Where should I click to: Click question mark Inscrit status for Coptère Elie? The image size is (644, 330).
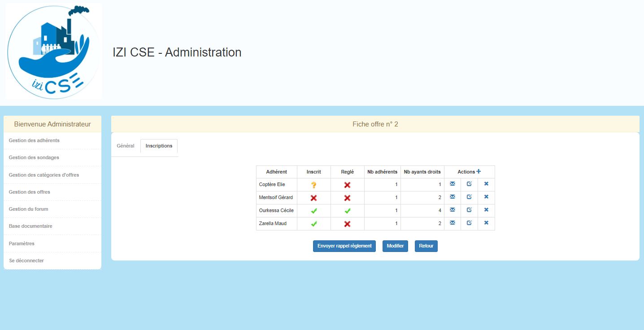click(x=313, y=185)
